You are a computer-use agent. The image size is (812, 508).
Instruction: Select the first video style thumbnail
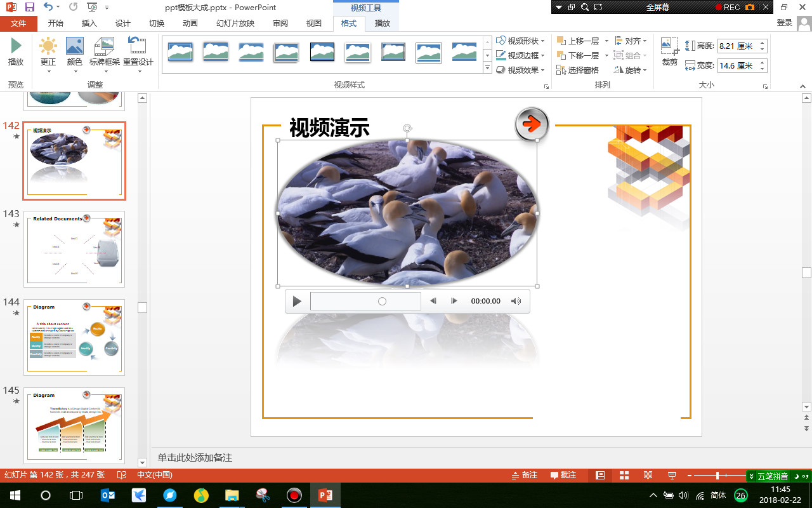181,52
